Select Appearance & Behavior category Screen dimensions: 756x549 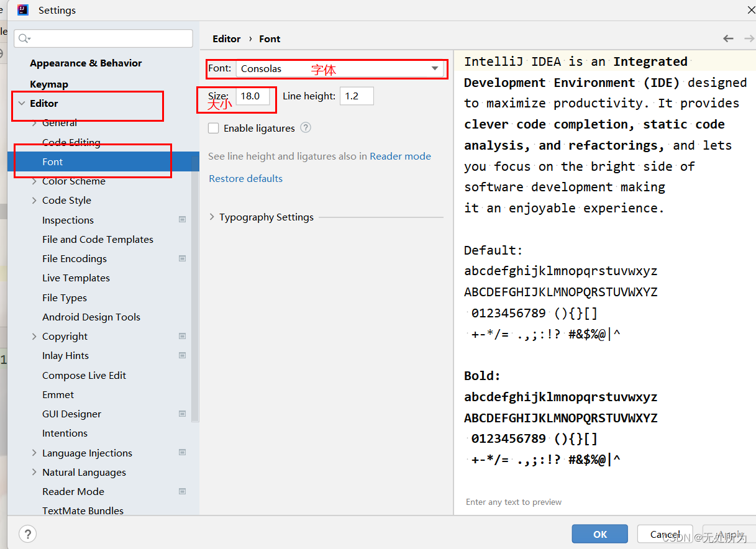pyautogui.click(x=86, y=63)
